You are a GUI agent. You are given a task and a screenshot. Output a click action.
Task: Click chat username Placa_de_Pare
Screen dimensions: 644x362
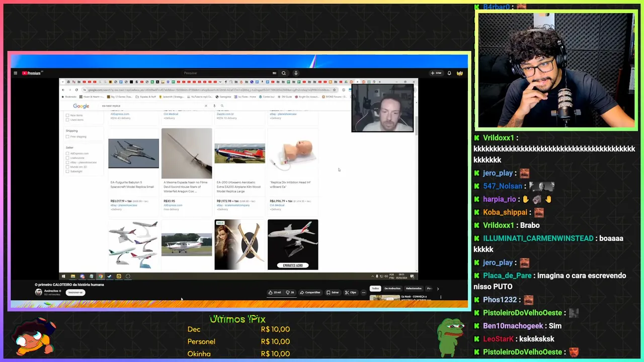pyautogui.click(x=507, y=276)
